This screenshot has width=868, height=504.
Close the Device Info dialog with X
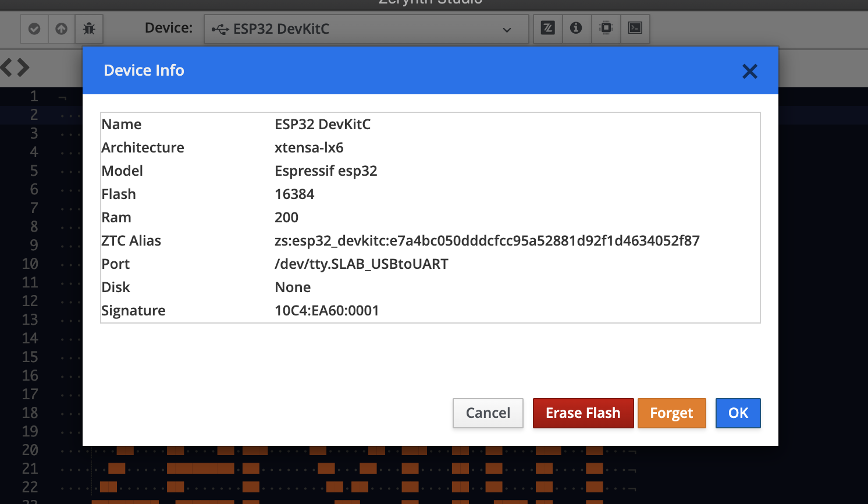(750, 71)
